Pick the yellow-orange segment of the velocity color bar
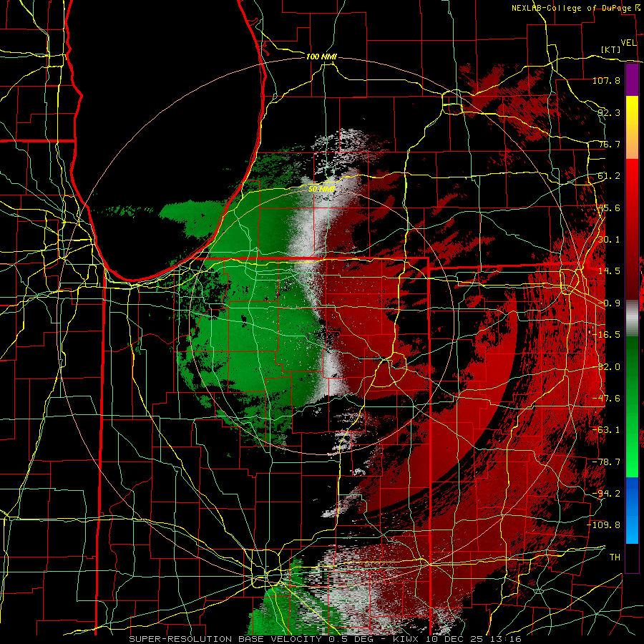644x644 pixels. (x=632, y=127)
